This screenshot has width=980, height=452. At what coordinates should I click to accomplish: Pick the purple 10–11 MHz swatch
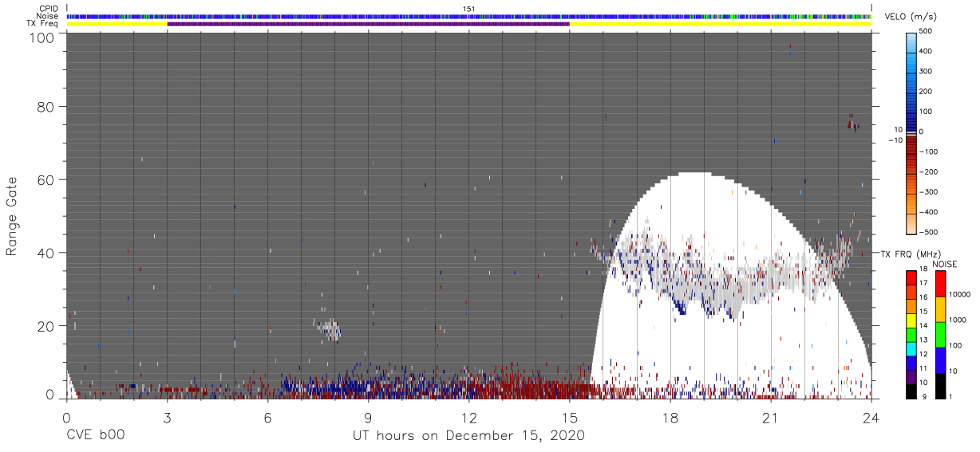(x=911, y=376)
